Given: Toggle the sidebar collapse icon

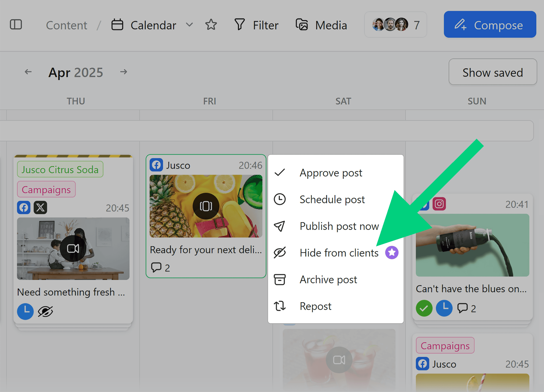Looking at the screenshot, I should point(16,24).
